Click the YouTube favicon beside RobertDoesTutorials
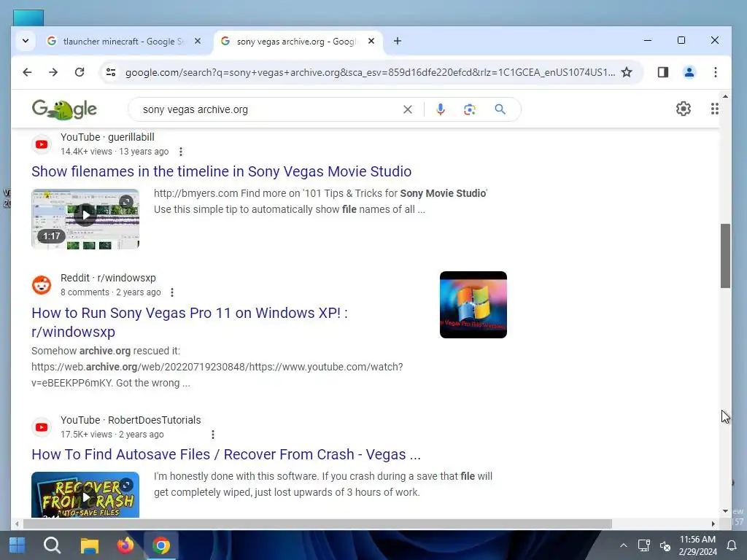This screenshot has height=560, width=747. pyautogui.click(x=42, y=427)
